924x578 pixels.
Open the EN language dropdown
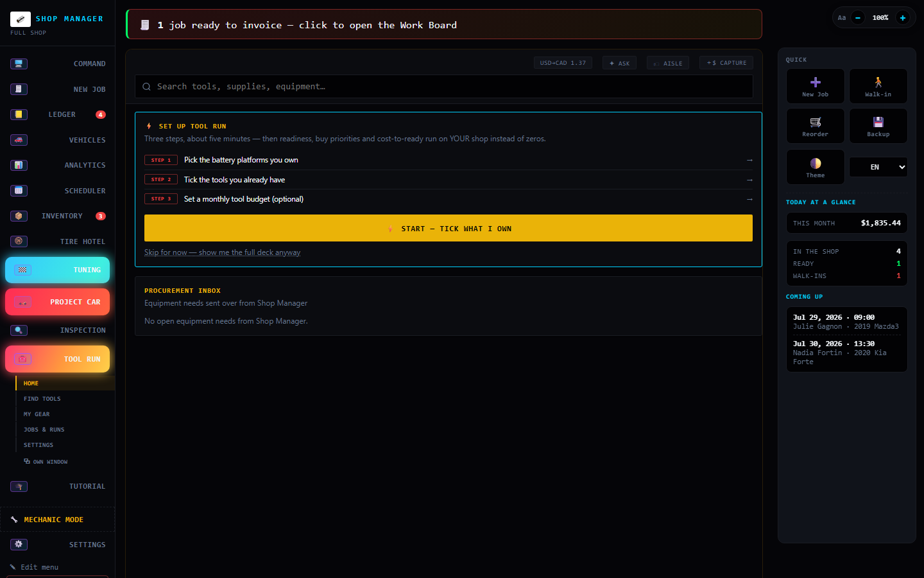click(878, 167)
